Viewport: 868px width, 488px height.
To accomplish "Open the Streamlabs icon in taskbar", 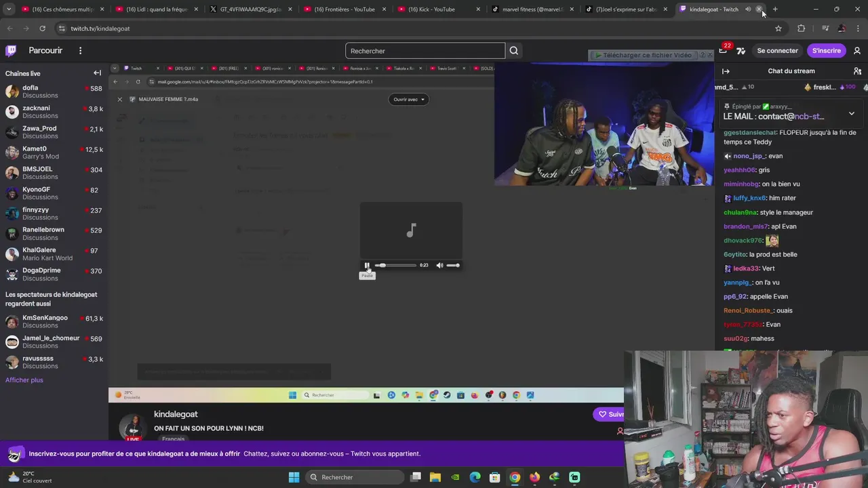I will pos(574,477).
